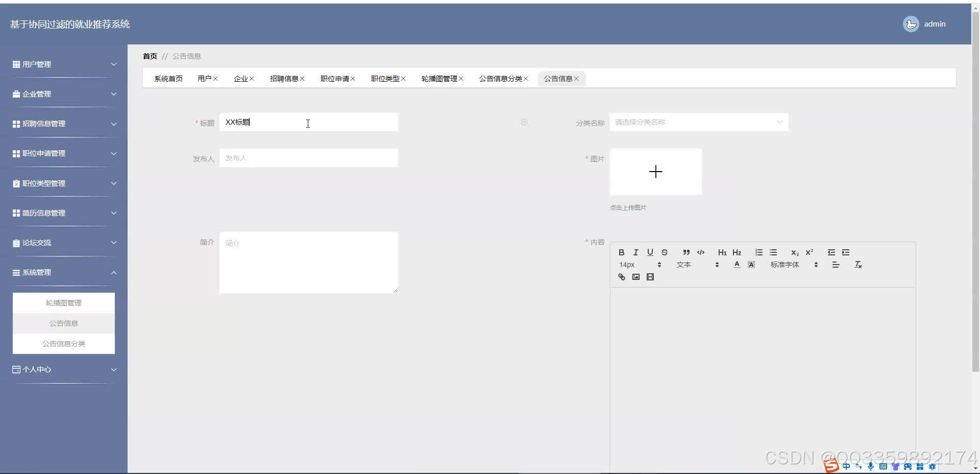The width and height of the screenshot is (980, 474).
Task: Open the text alignment options
Action: (836, 265)
